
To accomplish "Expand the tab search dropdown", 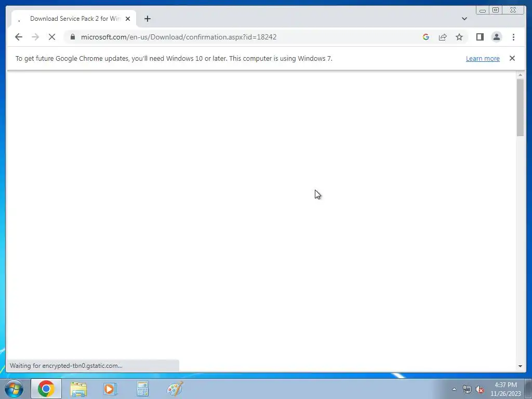I will point(464,19).
